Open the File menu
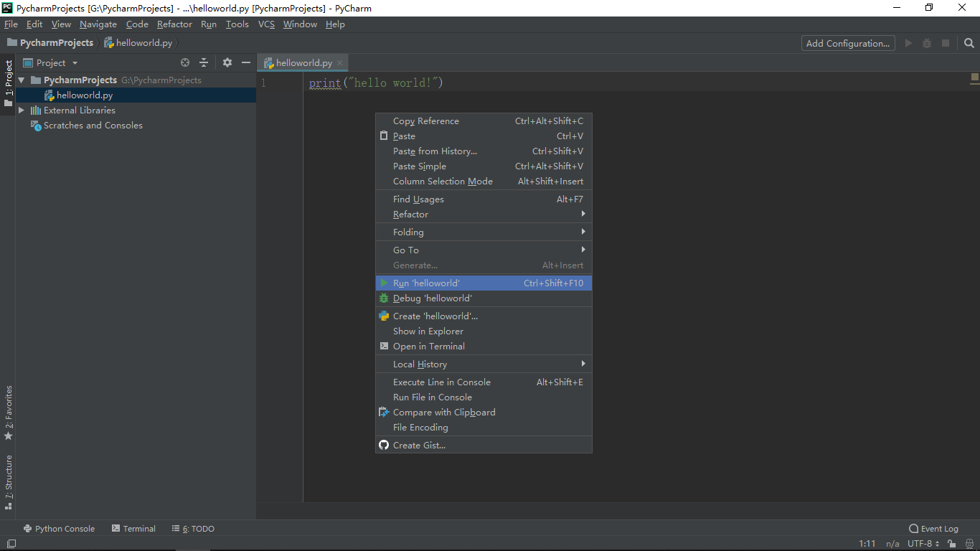The width and height of the screenshot is (980, 551). click(x=11, y=24)
